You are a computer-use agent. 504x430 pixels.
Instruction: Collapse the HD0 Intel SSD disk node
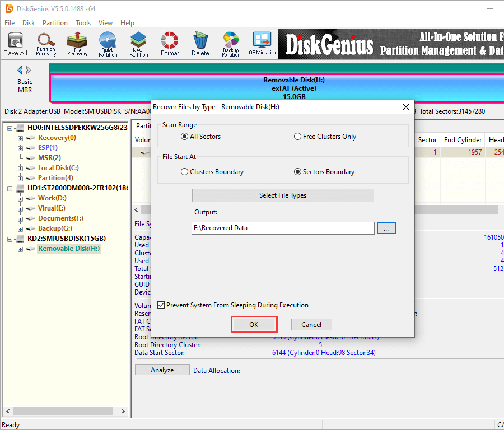tap(11, 128)
